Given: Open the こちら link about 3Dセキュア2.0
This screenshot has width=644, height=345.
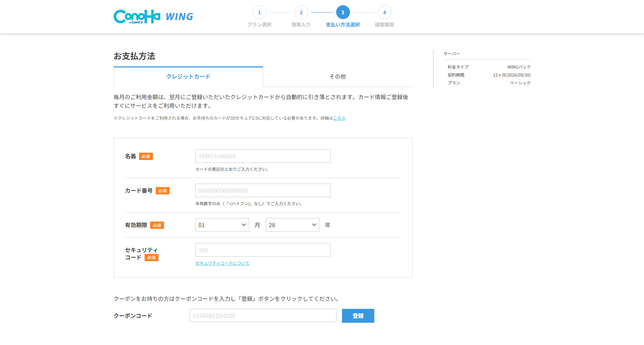Looking at the screenshot, I should click(x=339, y=118).
